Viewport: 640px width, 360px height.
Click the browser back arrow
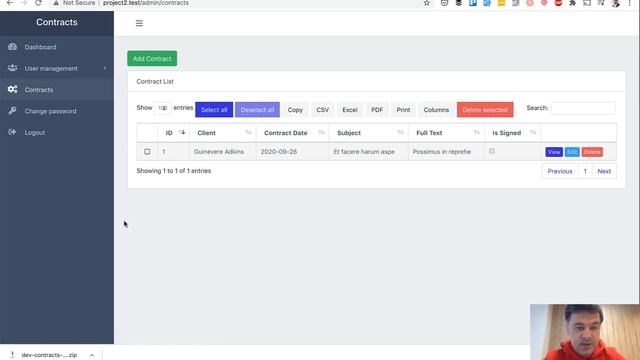9,3
